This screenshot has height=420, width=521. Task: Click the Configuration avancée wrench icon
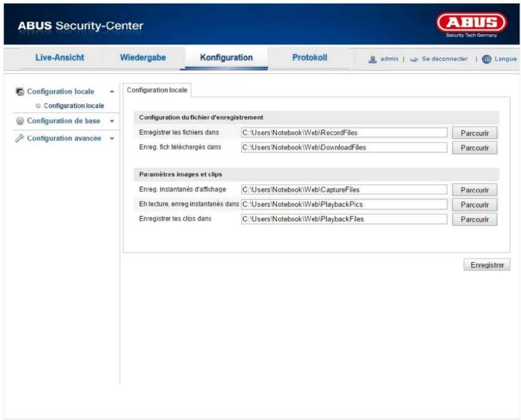tap(20, 138)
